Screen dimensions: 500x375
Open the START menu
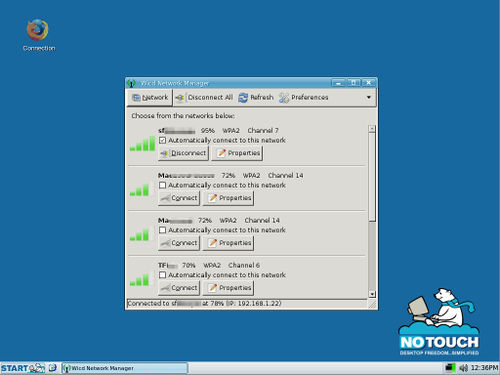14,368
